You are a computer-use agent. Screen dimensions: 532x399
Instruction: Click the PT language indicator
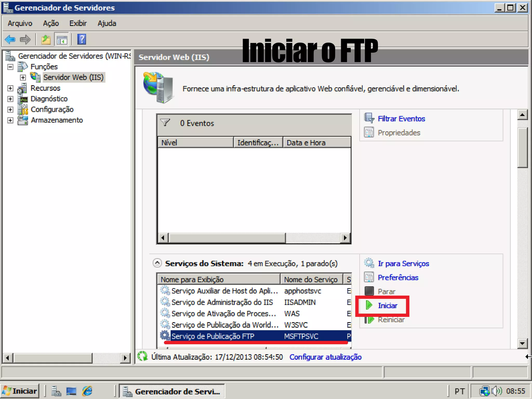pos(460,391)
